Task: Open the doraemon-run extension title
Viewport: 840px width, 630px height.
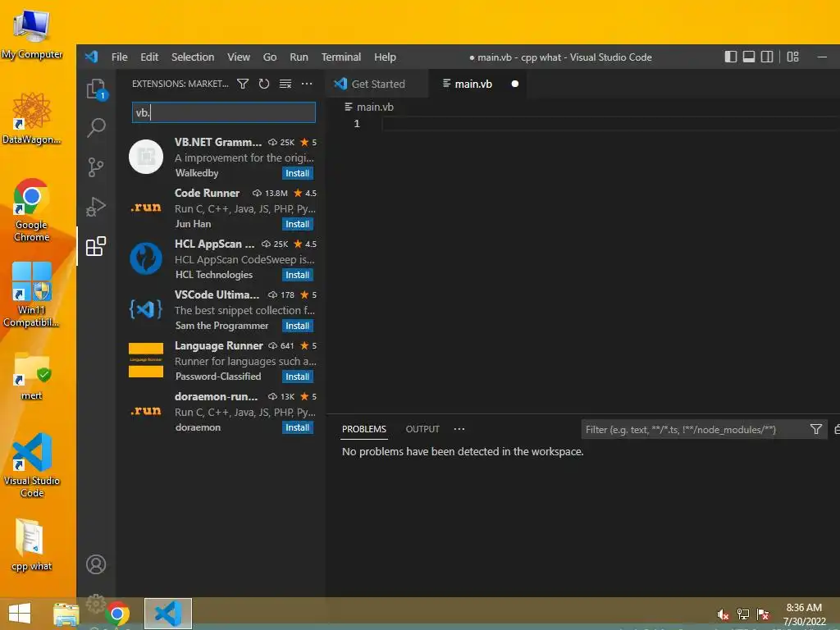Action: (x=217, y=396)
